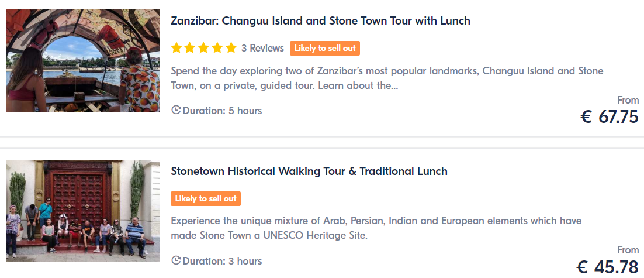
Task: Click the third gold rating star
Action: pyautogui.click(x=204, y=48)
